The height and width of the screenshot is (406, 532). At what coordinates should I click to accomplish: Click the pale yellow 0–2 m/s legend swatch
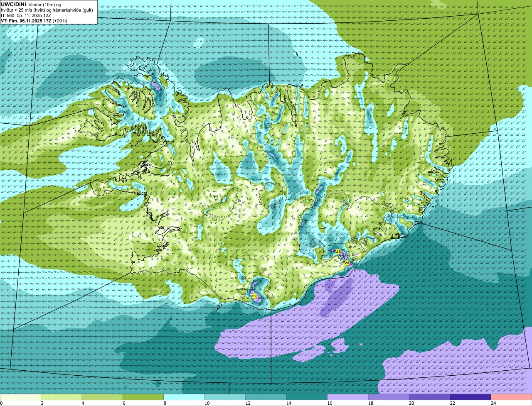tap(20, 397)
